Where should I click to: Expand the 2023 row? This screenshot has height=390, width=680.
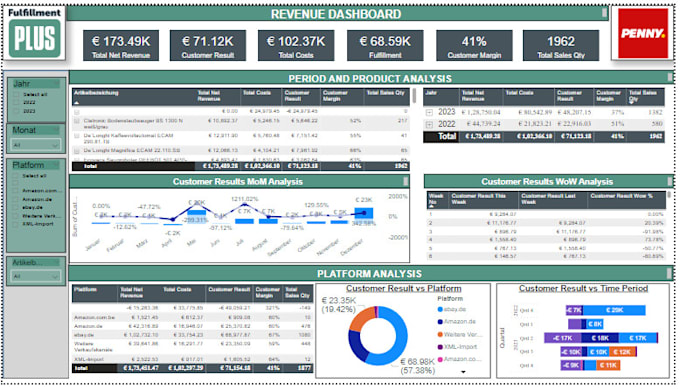(429, 112)
